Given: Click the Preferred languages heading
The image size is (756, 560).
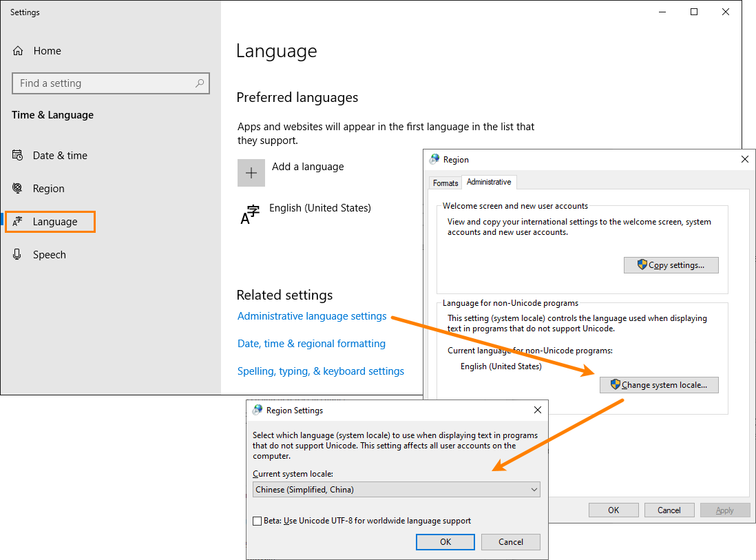Looking at the screenshot, I should pyautogui.click(x=297, y=97).
